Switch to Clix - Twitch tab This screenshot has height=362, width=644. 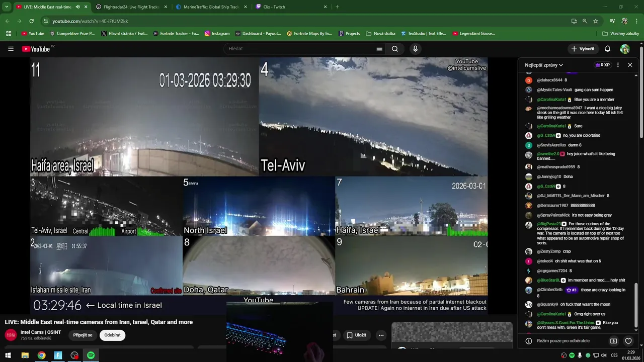point(291,7)
